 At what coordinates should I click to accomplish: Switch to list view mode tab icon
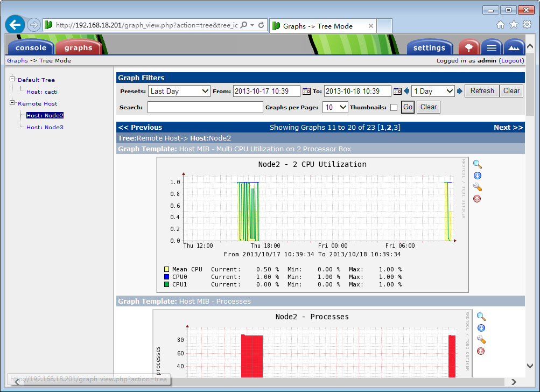[x=492, y=47]
